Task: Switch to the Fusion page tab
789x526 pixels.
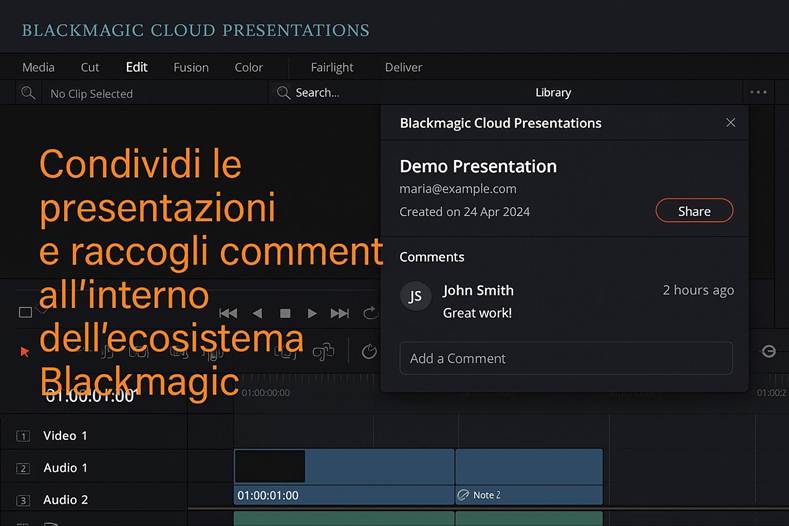Action: click(x=190, y=67)
